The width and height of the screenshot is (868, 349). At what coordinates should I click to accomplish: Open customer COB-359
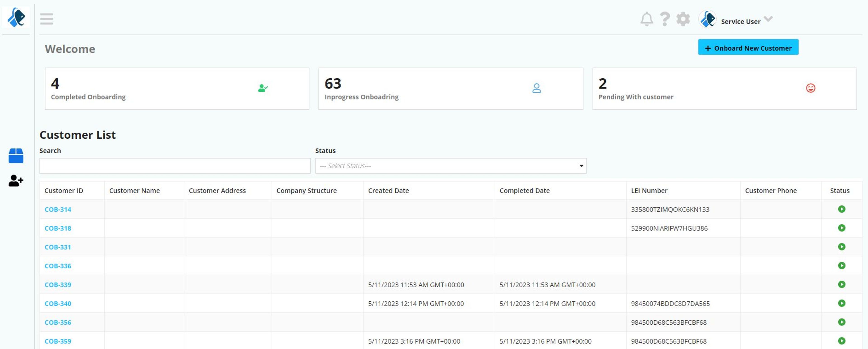[58, 341]
